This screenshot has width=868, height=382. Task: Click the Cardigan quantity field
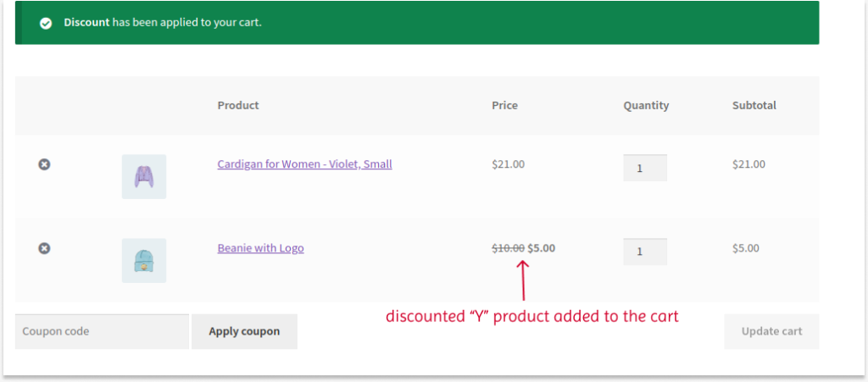point(645,168)
